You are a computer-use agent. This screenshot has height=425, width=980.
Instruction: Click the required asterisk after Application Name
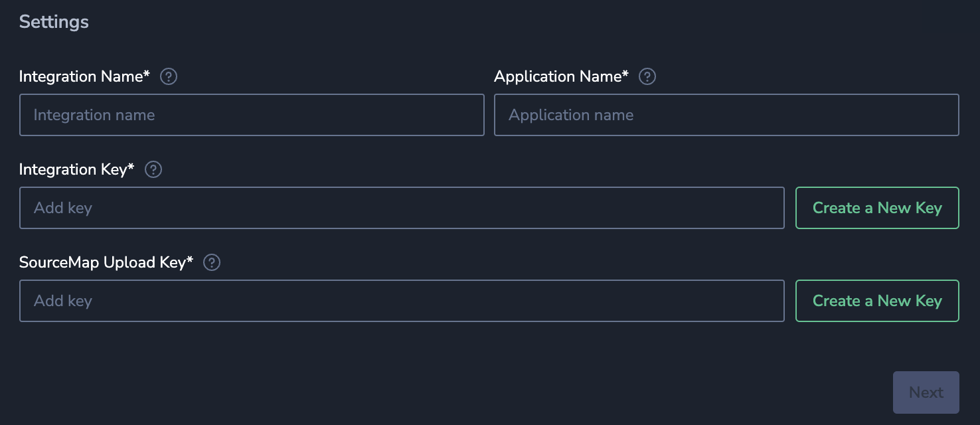tap(625, 74)
